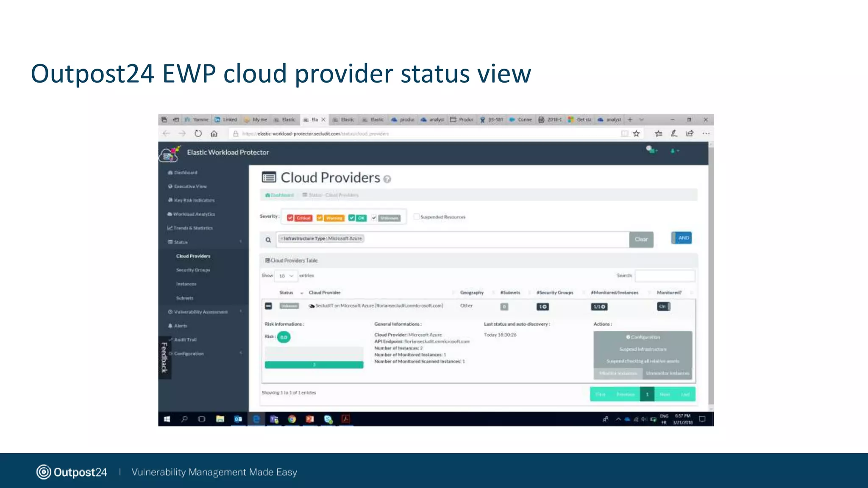Screen dimensions: 868x488
Task: Toggle the Warning severity checkbox
Action: tap(320, 218)
